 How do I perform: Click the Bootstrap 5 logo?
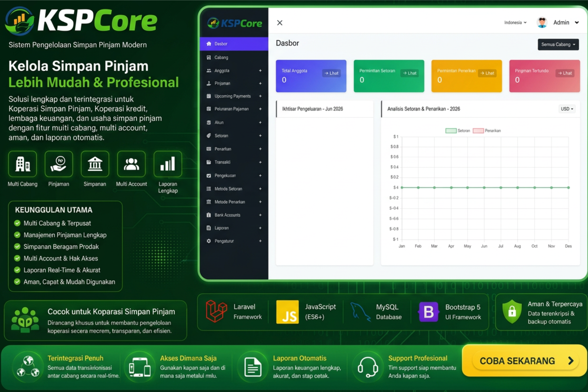point(429,312)
